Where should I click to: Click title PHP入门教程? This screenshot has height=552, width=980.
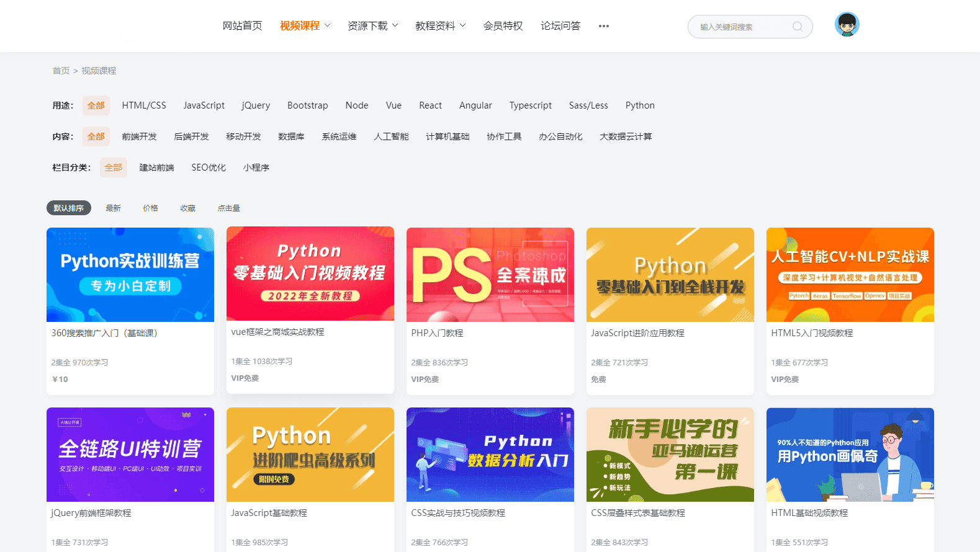[437, 333]
